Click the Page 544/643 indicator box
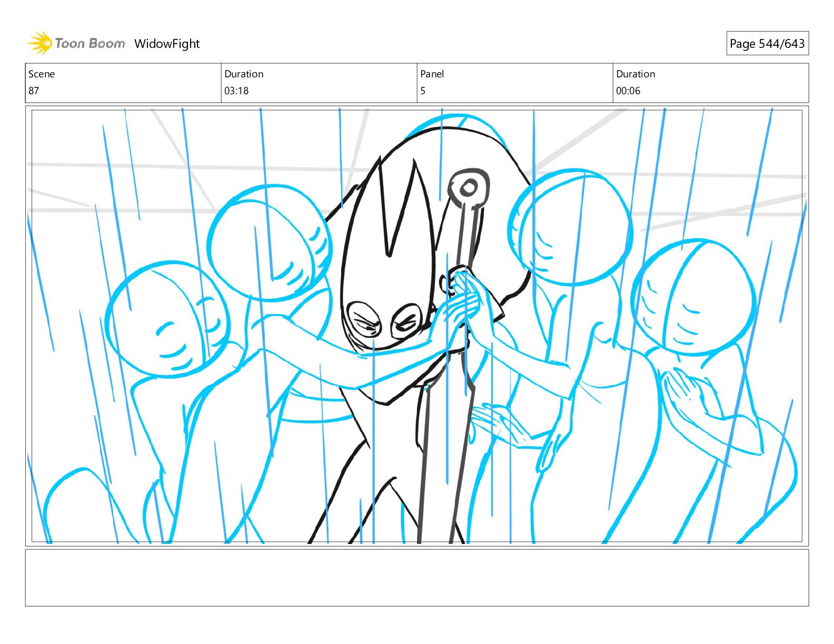 coord(767,44)
